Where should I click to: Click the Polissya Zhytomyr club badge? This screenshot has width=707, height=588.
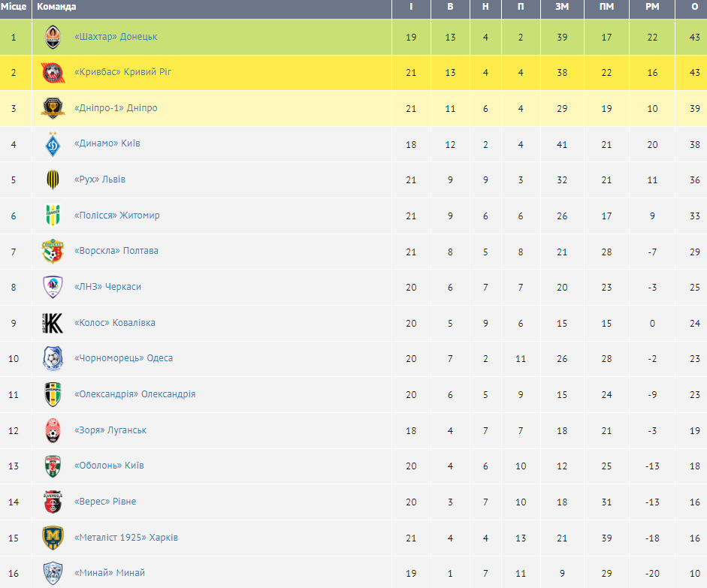pos(53,216)
